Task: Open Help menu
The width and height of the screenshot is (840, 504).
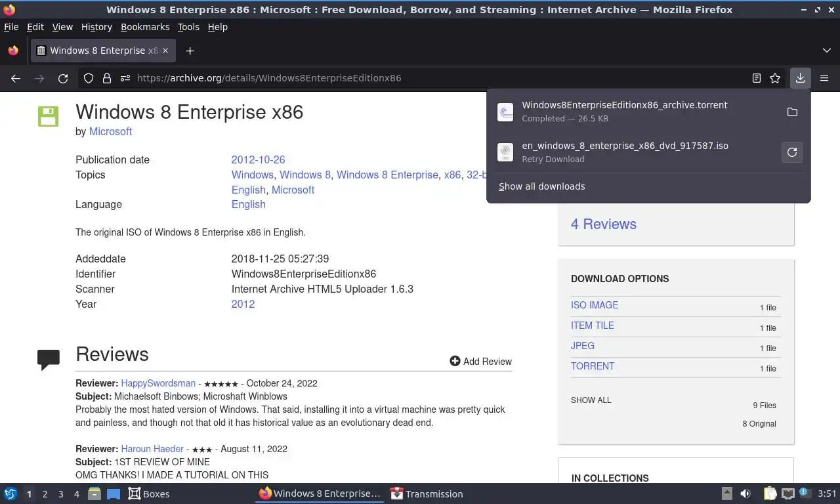Action: click(x=218, y=27)
